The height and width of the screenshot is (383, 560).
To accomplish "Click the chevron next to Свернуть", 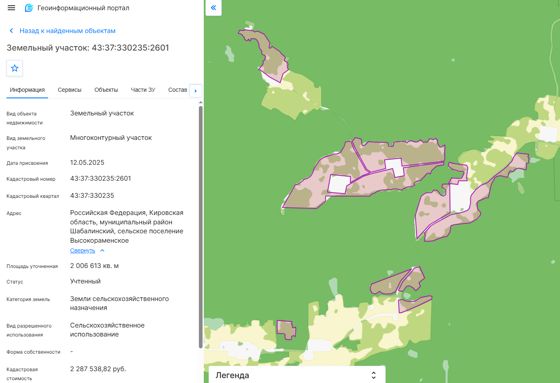I will tap(102, 250).
